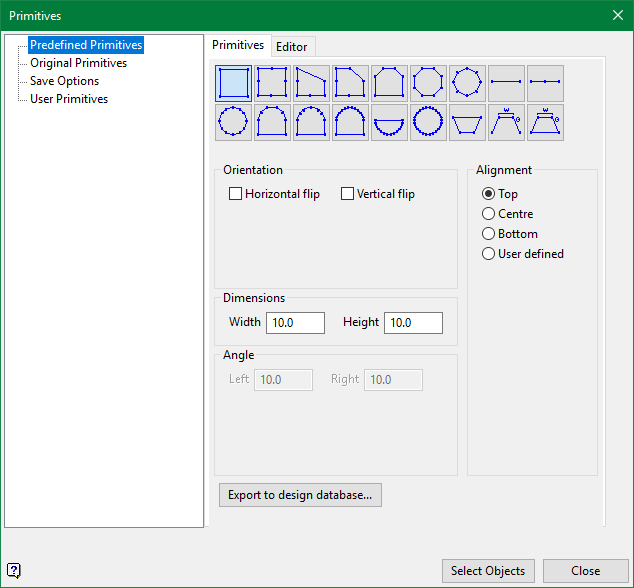Viewport: 634px width, 588px height.
Task: Choose the octagon primitive shape
Action: 428,83
